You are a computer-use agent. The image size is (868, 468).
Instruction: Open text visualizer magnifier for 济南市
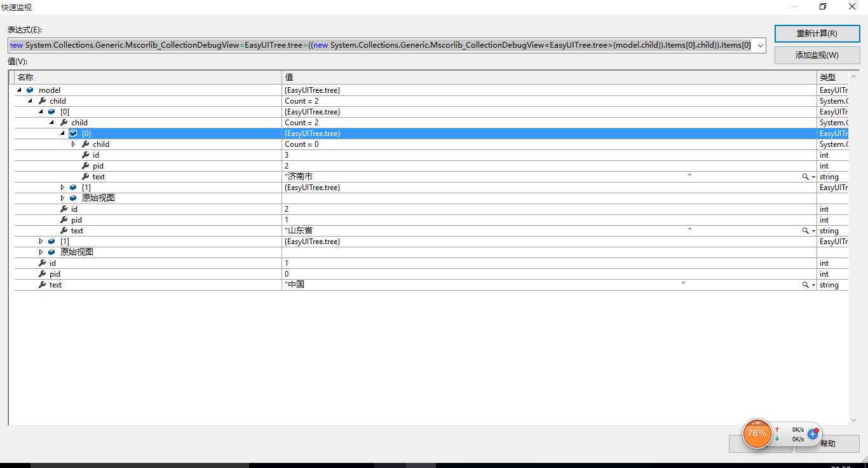pos(805,177)
